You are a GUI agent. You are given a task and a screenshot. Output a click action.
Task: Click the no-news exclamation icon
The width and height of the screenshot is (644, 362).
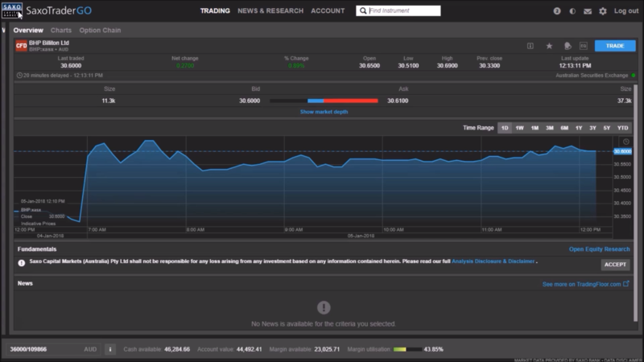pyautogui.click(x=324, y=307)
